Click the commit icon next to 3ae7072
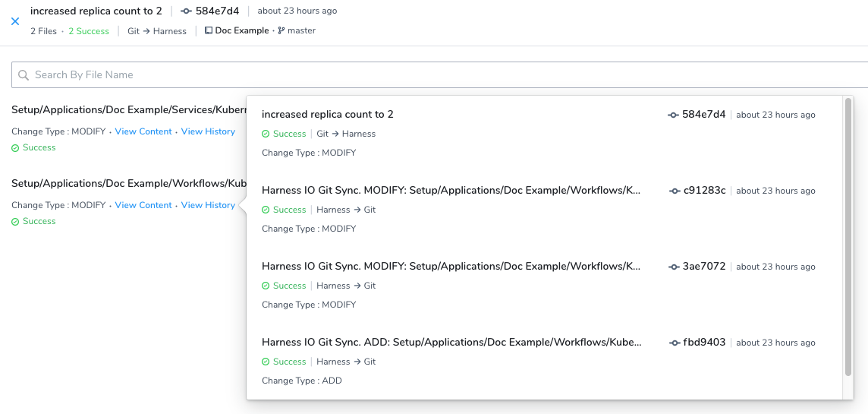The image size is (868, 414). (675, 267)
